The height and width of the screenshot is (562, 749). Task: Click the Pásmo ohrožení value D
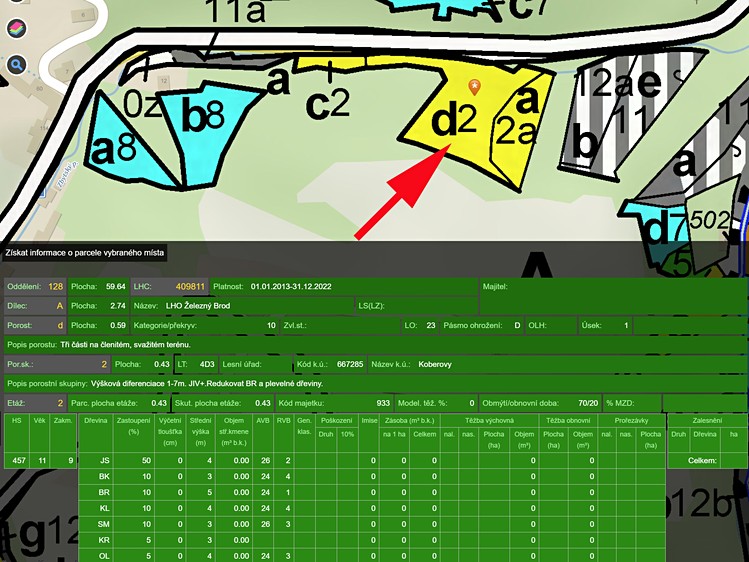[517, 325]
